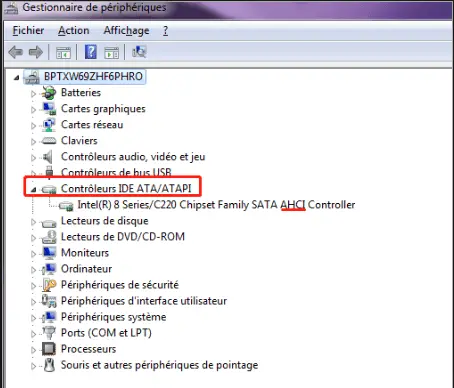Click the Processeurs icon
Viewport: 454px width, 388px height.
[x=49, y=349]
